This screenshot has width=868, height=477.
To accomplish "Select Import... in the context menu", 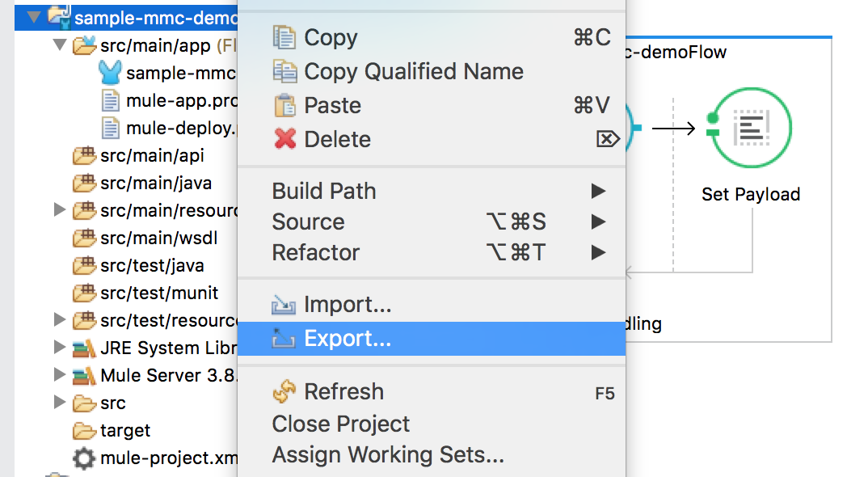I will (348, 305).
